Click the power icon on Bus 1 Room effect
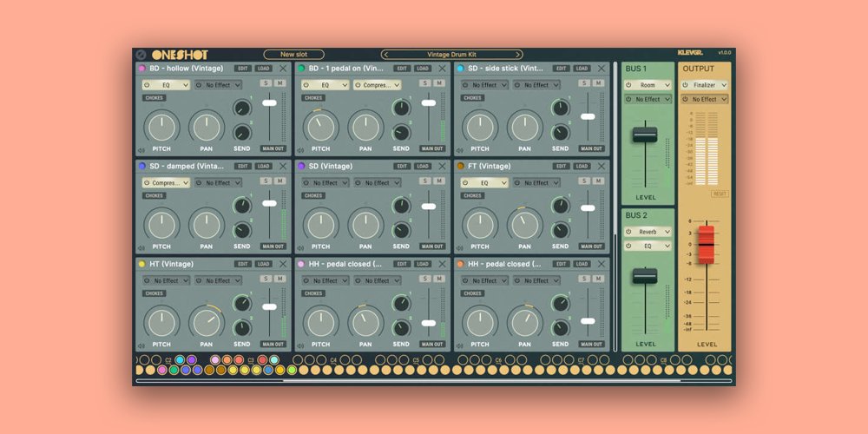The width and height of the screenshot is (868, 434). point(629,85)
